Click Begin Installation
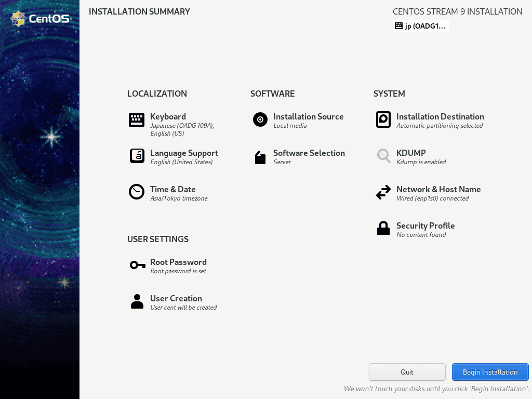The height and width of the screenshot is (399, 532). coord(490,372)
